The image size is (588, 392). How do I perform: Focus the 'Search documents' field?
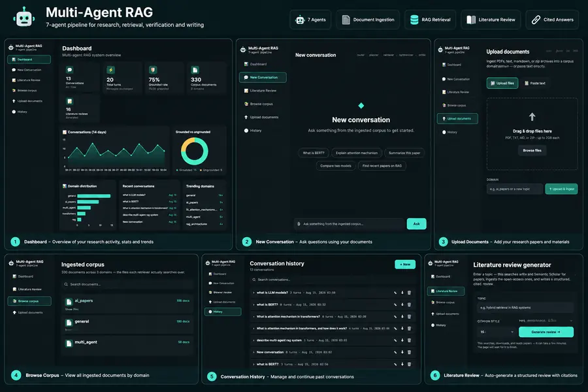pyautogui.click(x=127, y=284)
